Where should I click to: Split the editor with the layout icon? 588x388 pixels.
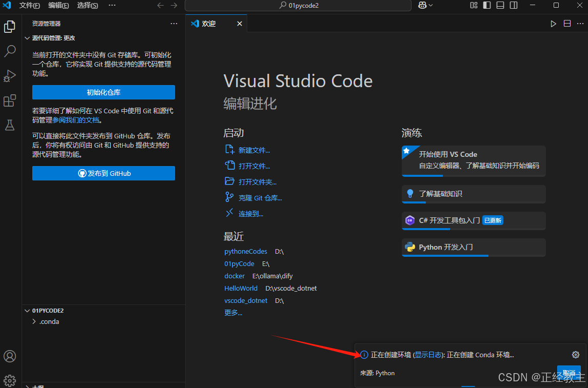pyautogui.click(x=567, y=24)
